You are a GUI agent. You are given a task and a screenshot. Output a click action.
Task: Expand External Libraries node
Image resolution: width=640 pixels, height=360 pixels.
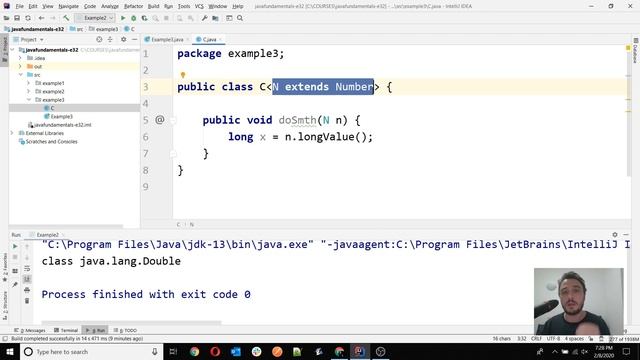click(x=12, y=133)
